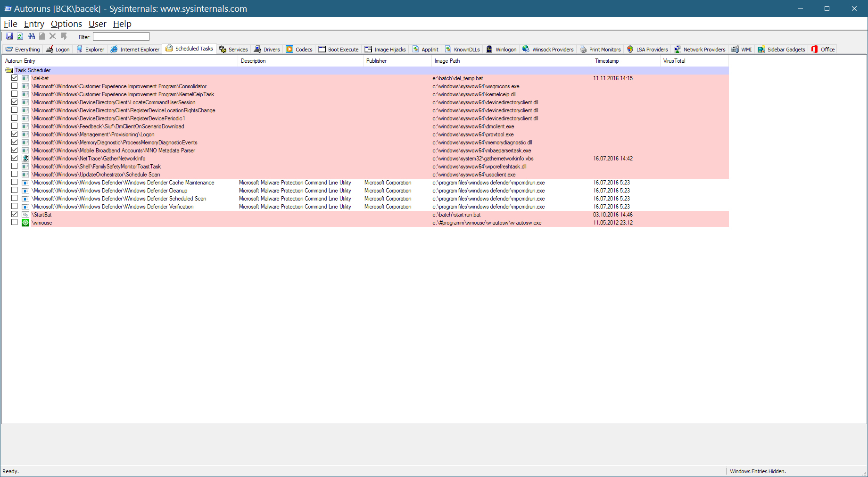This screenshot has width=868, height=477.
Task: Click the script icon beside GatherNetworkInfo
Action: [25, 159]
